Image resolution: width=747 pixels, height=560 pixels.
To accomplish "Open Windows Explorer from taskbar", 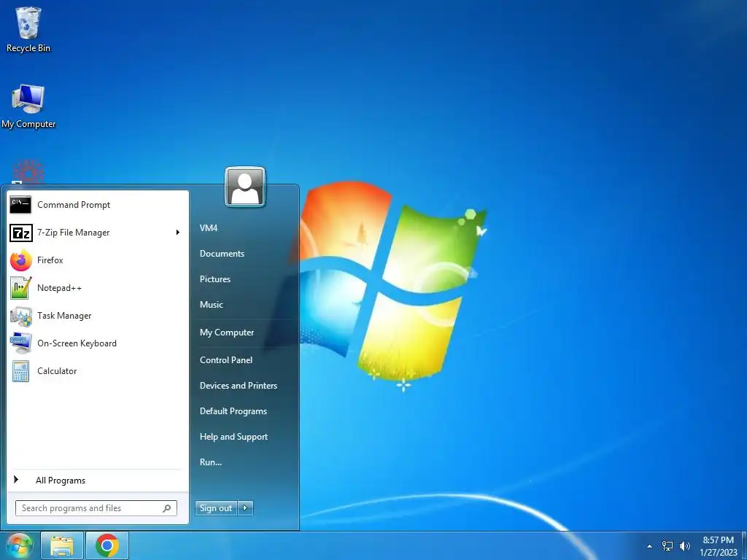I will (62, 545).
